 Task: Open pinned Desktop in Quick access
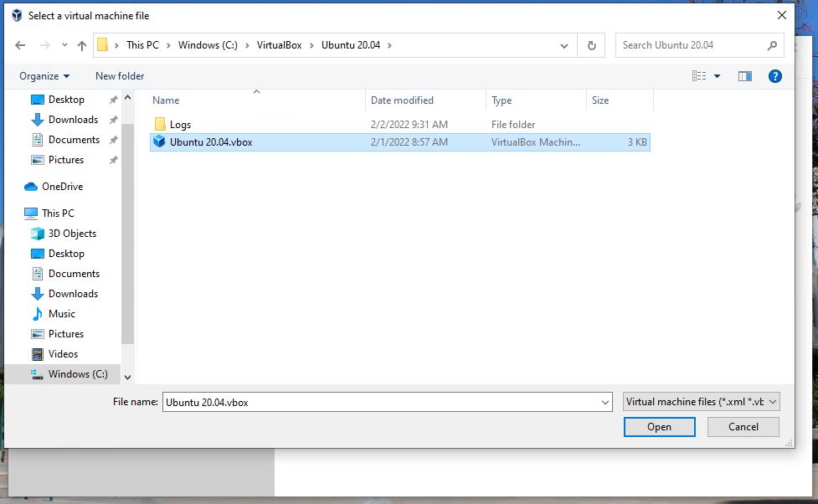click(66, 100)
